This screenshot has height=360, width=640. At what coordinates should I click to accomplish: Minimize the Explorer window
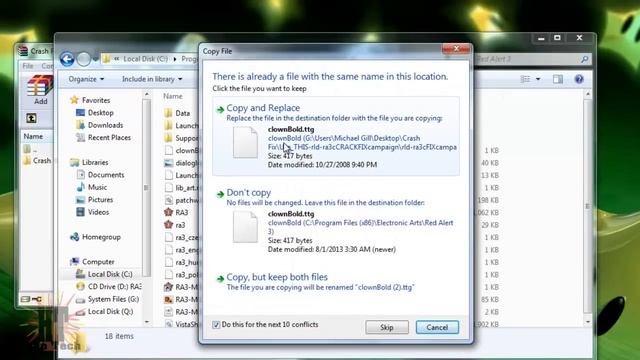pos(541,38)
